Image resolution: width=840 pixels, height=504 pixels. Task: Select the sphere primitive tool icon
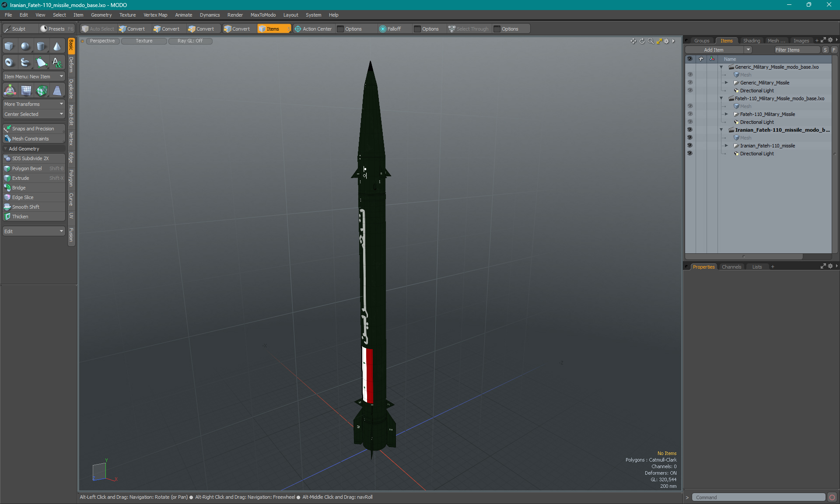pyautogui.click(x=25, y=46)
